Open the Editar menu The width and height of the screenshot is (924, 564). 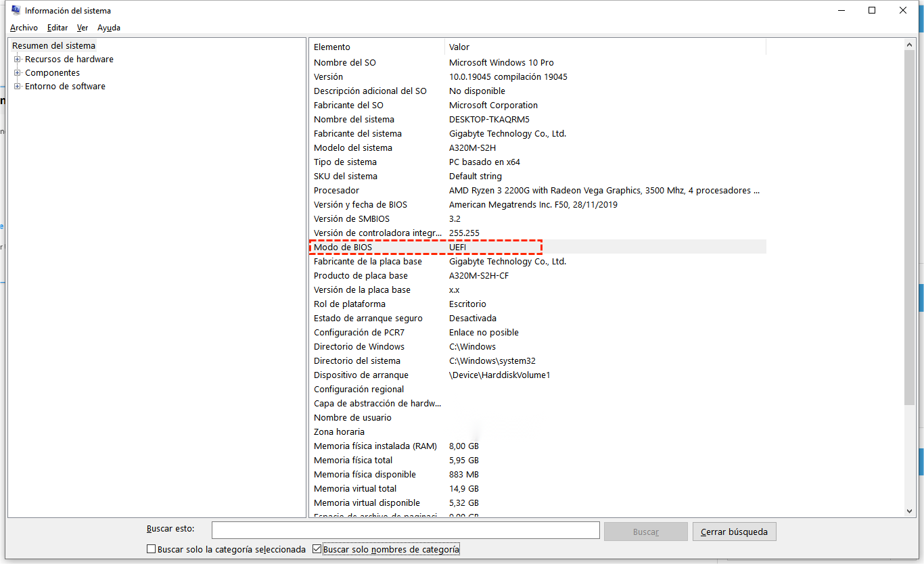pos(57,28)
